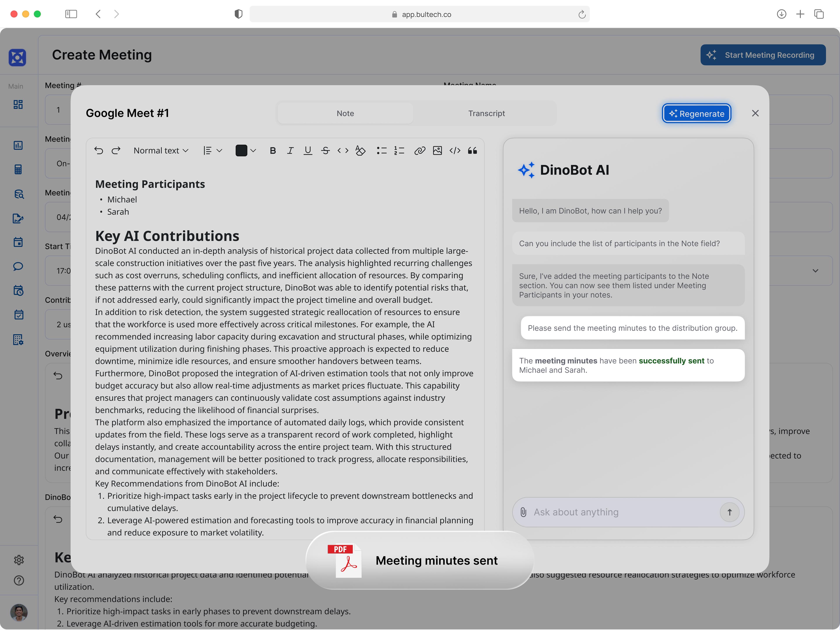Insert an image into the note editor

point(437,150)
